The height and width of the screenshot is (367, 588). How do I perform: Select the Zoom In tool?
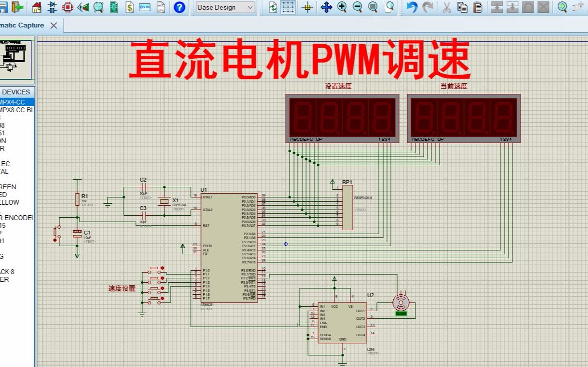click(342, 7)
